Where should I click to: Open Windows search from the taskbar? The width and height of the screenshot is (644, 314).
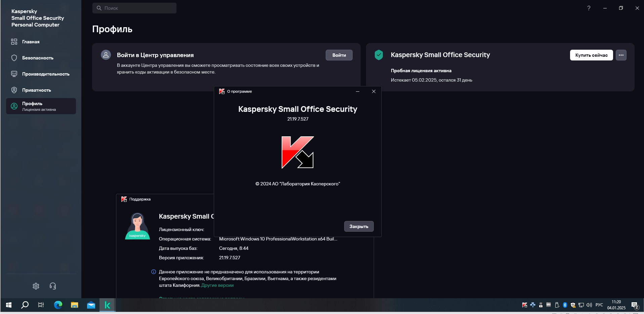tap(25, 305)
